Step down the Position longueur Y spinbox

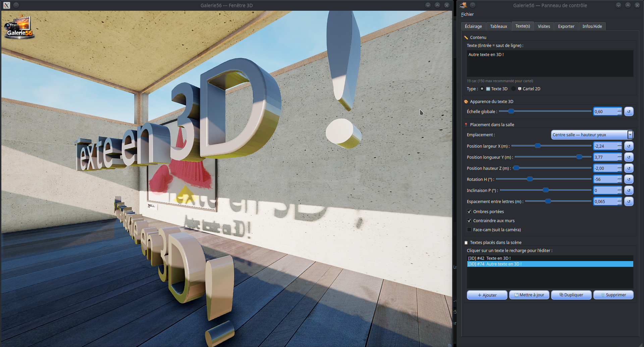pos(620,159)
